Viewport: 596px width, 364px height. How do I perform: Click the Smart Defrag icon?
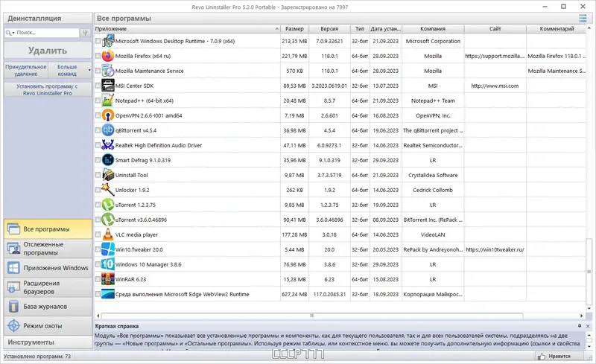[x=108, y=160]
